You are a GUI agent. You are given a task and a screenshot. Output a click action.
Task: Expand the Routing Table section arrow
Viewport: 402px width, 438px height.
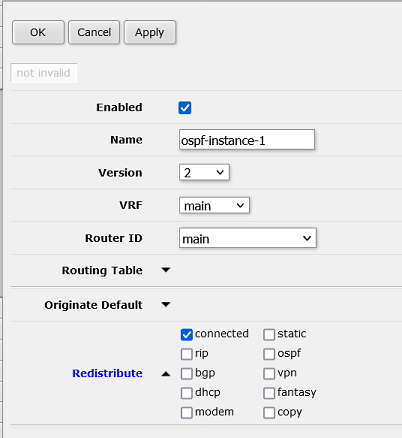tap(166, 270)
